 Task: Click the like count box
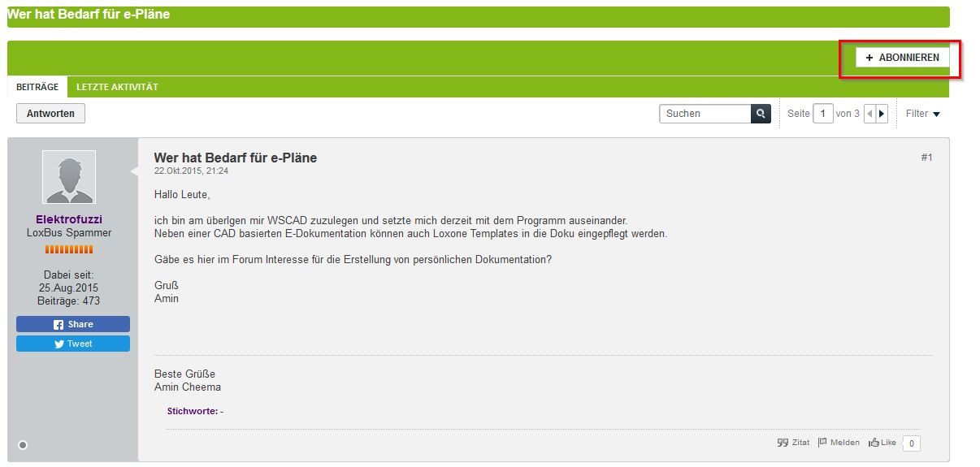pyautogui.click(x=912, y=443)
